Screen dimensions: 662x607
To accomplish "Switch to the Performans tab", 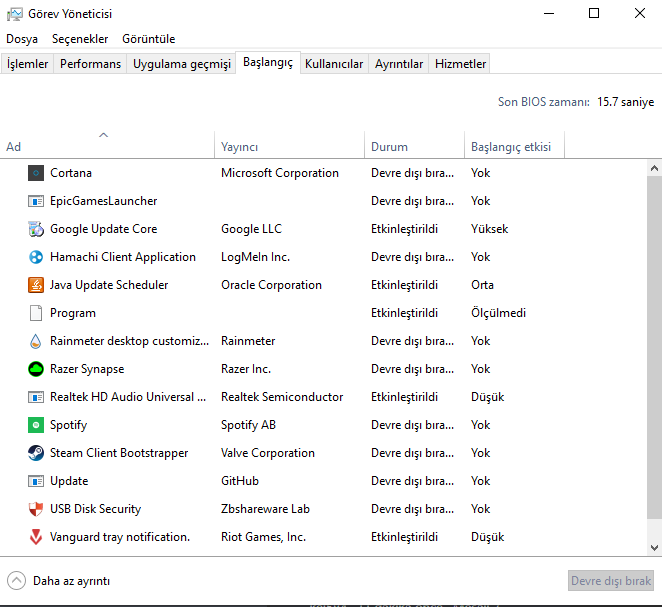I will [90, 64].
